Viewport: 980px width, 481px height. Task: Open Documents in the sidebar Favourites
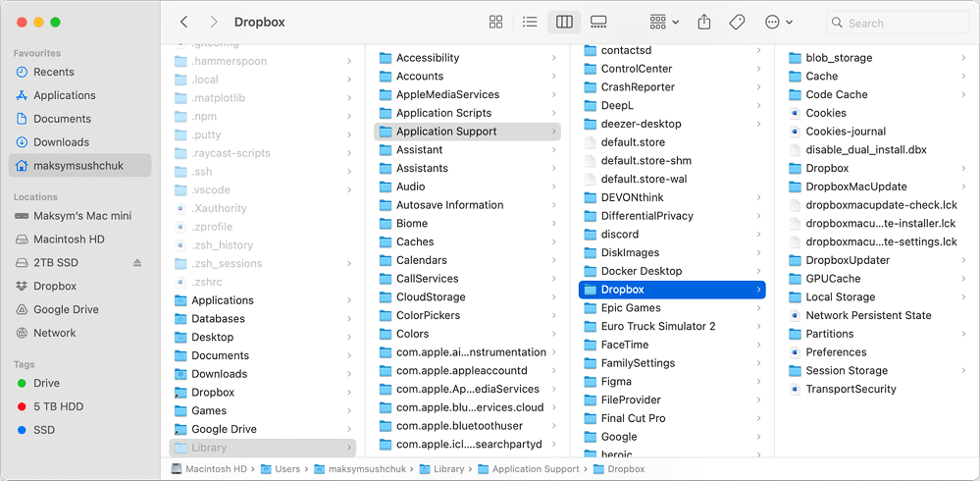coord(79,119)
